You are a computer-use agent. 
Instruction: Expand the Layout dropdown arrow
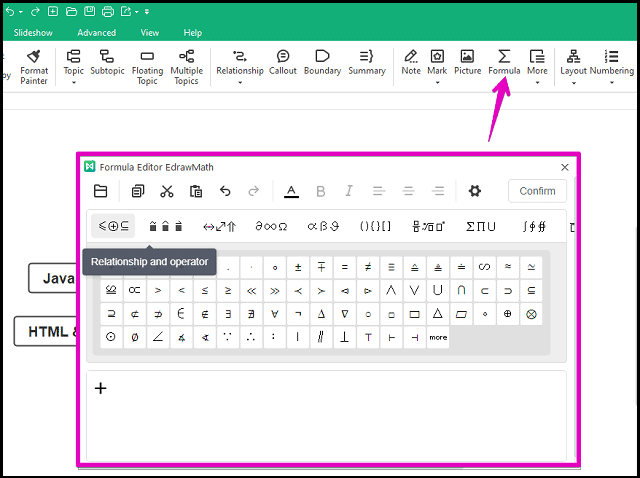573,83
